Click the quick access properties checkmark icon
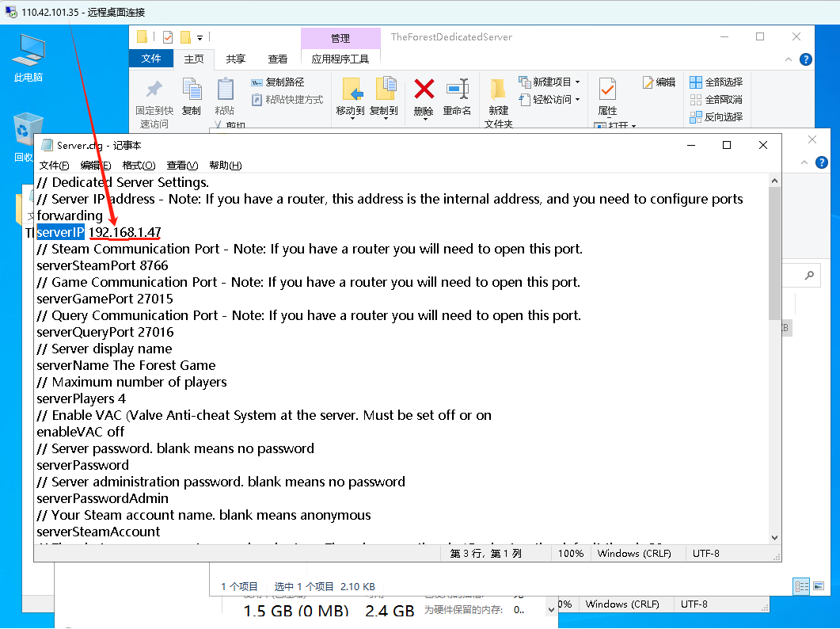Viewport: 840px width, 629px height. [x=168, y=37]
